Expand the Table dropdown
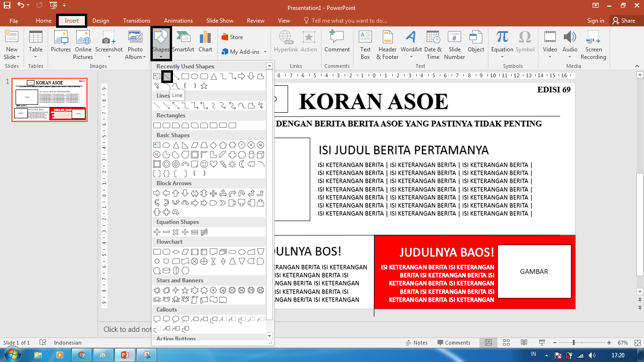644x362 pixels. pos(36,57)
